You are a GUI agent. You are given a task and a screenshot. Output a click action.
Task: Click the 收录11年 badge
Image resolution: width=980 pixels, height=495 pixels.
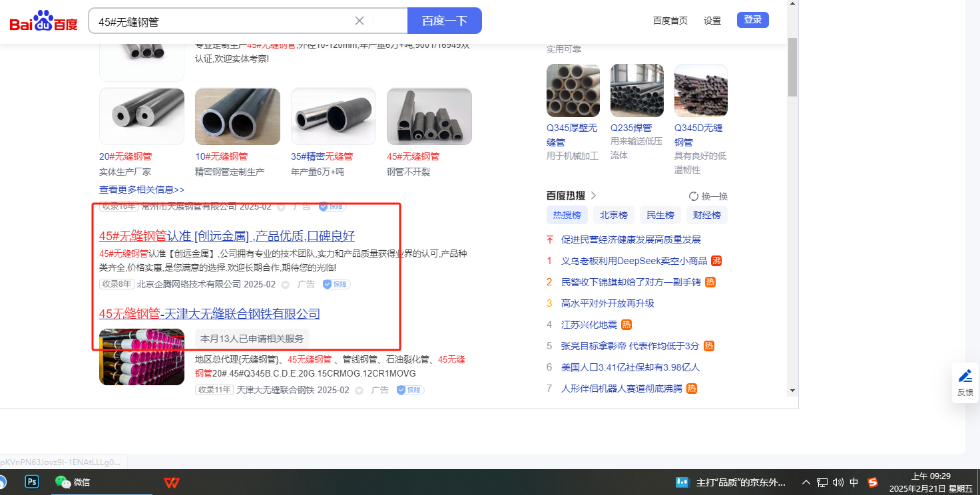(214, 390)
